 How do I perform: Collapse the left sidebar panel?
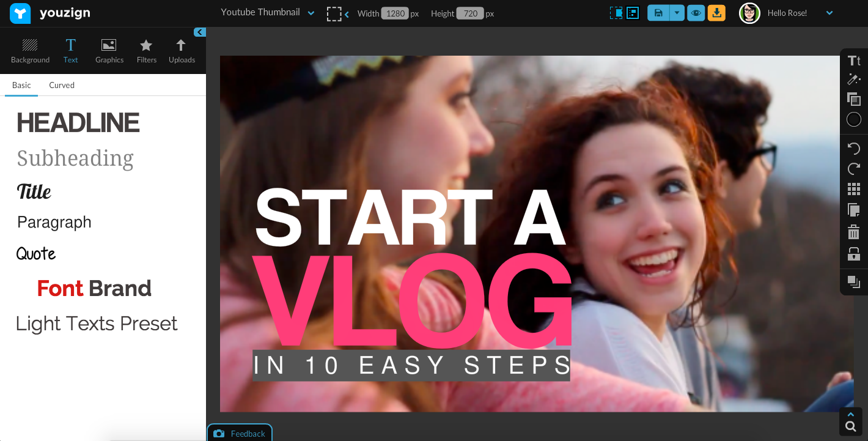click(200, 32)
